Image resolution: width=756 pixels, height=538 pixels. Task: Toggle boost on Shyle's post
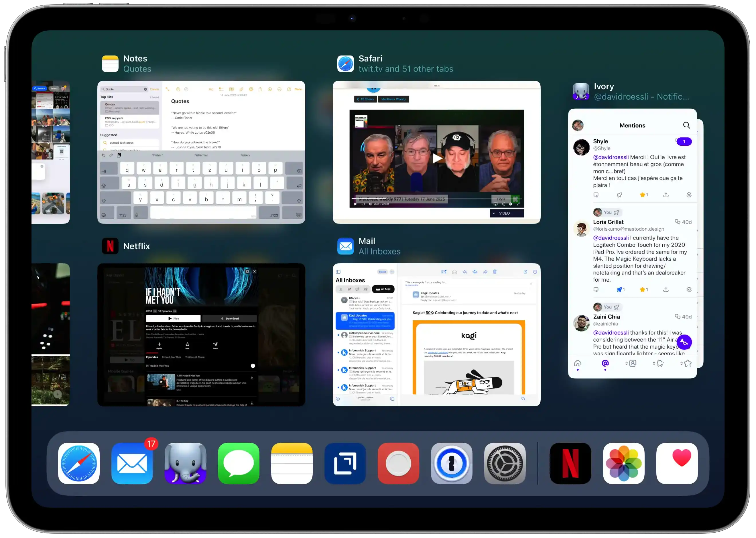click(x=619, y=195)
